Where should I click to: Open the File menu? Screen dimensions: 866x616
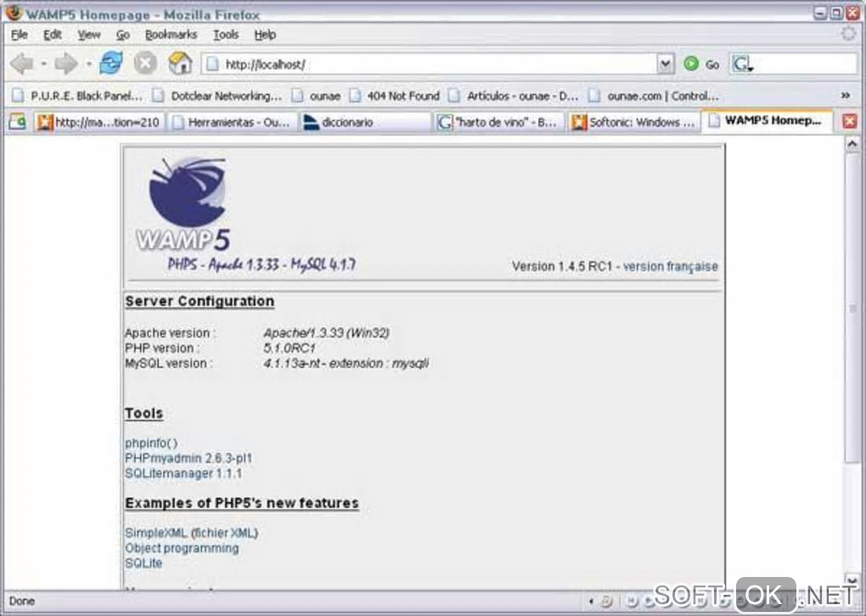point(20,34)
